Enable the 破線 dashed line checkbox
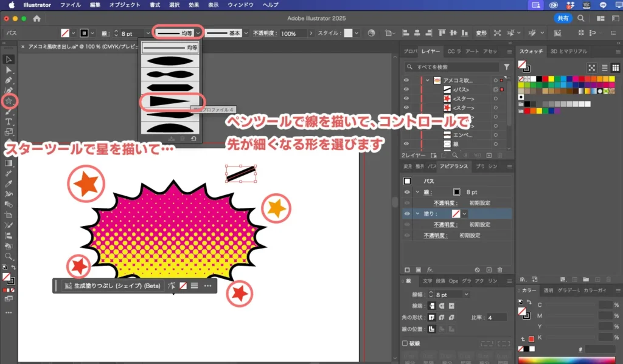The height and width of the screenshot is (364, 623). pyautogui.click(x=406, y=343)
